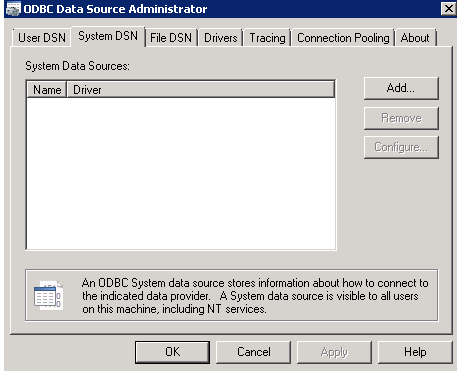Screen dimensions: 459x371
Task: Click the Configure... button
Action: [401, 147]
